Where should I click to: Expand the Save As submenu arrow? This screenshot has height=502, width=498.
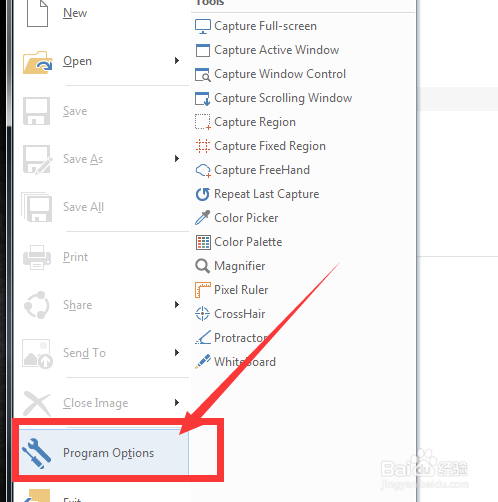point(177,159)
